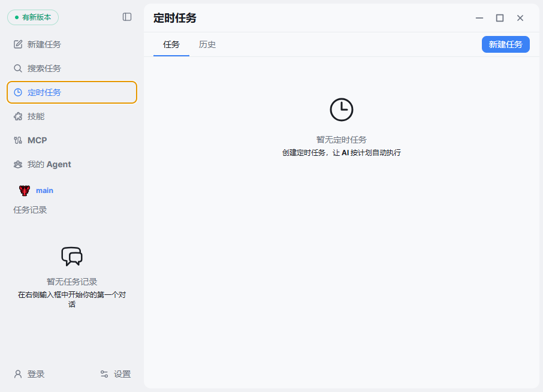Click the blue 新建任务 button
This screenshot has width=543, height=392.
click(506, 44)
